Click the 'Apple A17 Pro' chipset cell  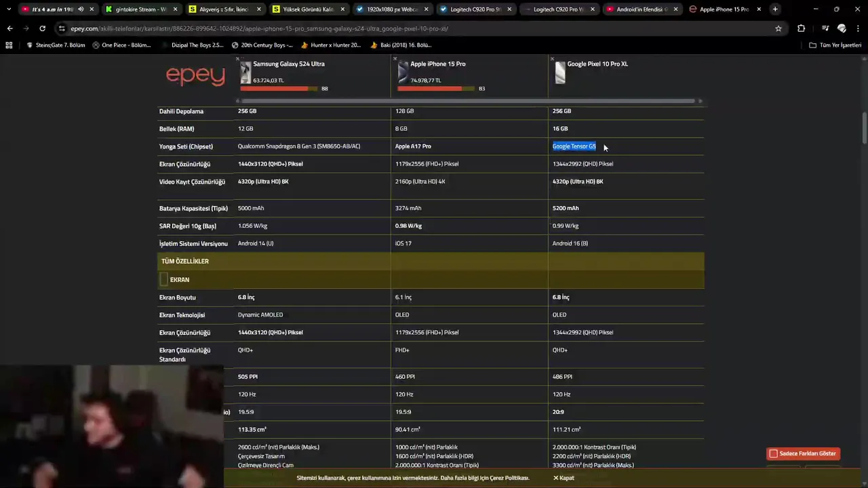tap(413, 146)
